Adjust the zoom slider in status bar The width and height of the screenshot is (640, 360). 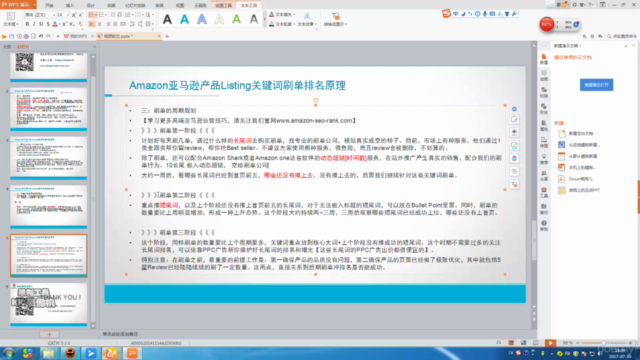(605, 343)
